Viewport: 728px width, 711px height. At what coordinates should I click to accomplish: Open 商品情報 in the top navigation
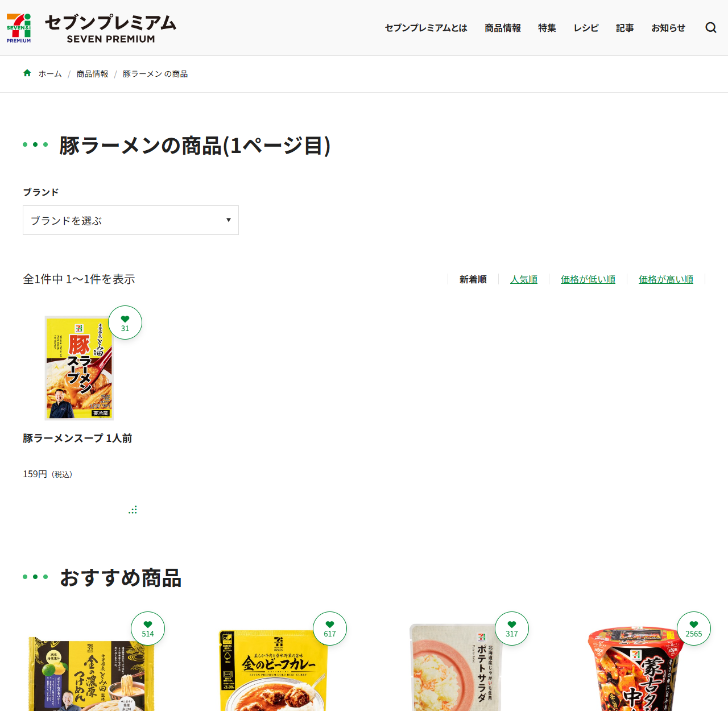coord(503,28)
